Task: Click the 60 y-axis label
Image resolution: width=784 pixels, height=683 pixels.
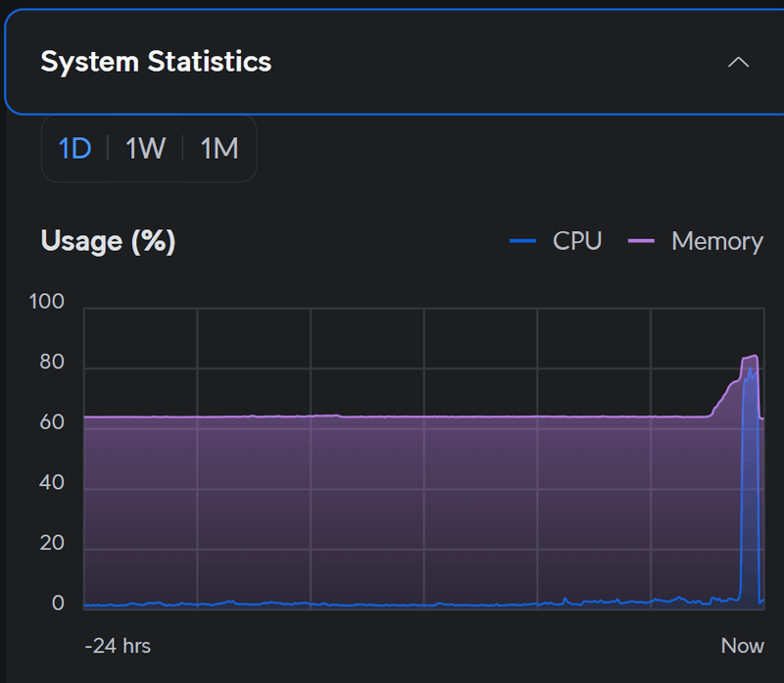Action: 51,422
